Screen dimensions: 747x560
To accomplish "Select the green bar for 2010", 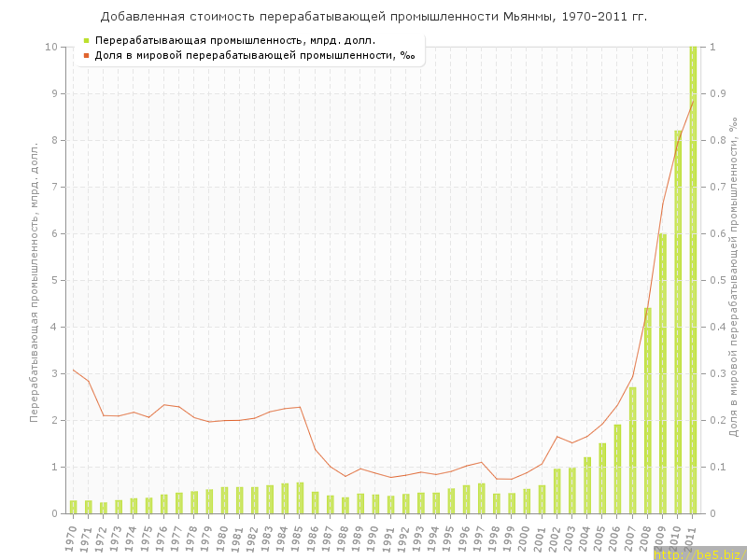I will [678, 322].
